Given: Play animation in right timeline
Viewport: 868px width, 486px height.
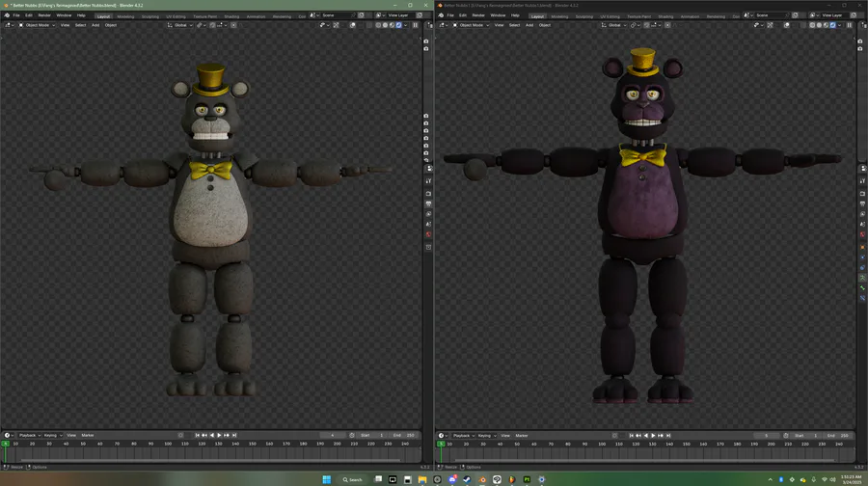Looking at the screenshot, I should 653,435.
